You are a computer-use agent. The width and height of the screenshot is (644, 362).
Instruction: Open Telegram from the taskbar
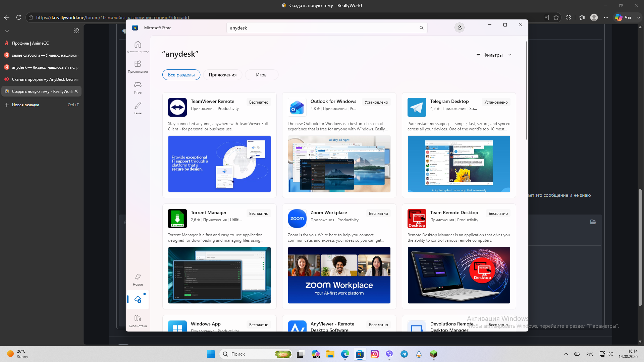tap(404, 354)
